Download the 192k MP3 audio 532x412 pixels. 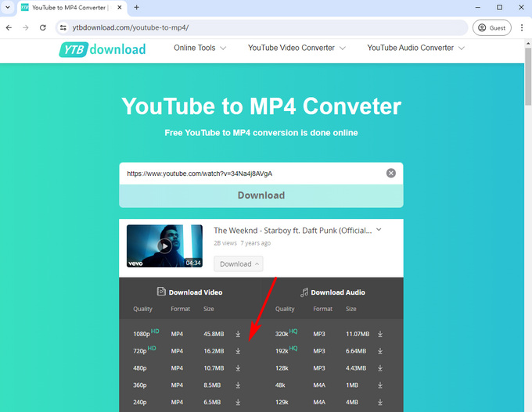tap(380, 351)
